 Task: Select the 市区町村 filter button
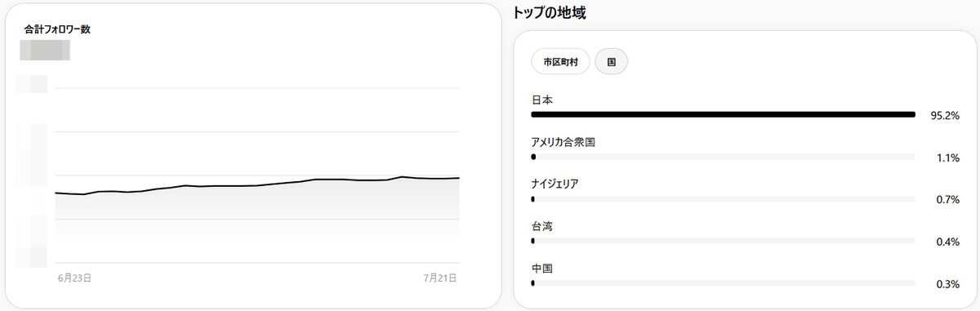point(560,62)
